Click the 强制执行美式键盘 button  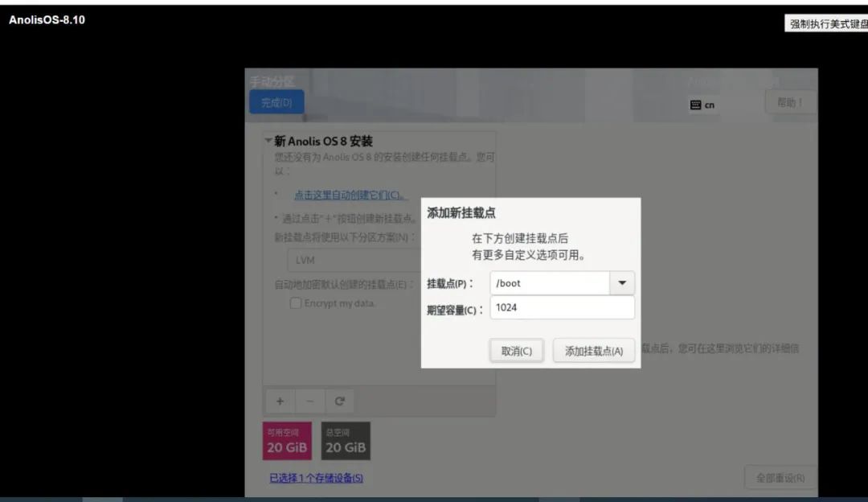click(x=826, y=24)
